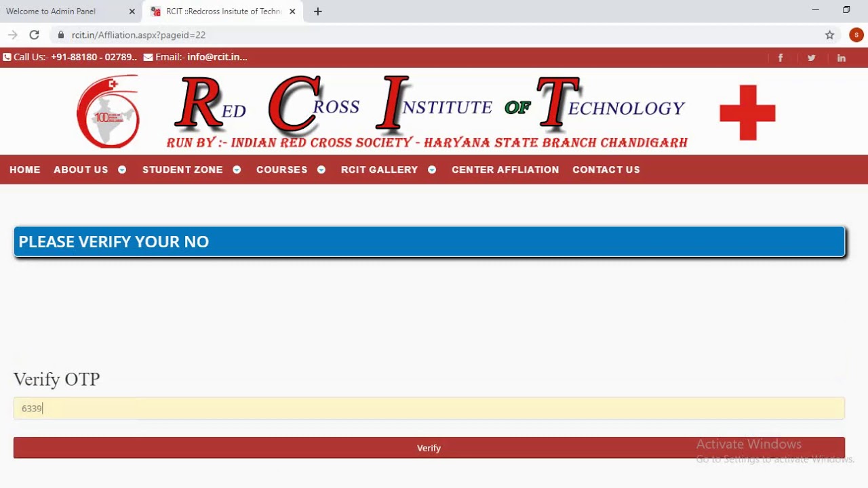Expand the Student Zone dropdown arrow
868x488 pixels.
pyautogui.click(x=237, y=169)
